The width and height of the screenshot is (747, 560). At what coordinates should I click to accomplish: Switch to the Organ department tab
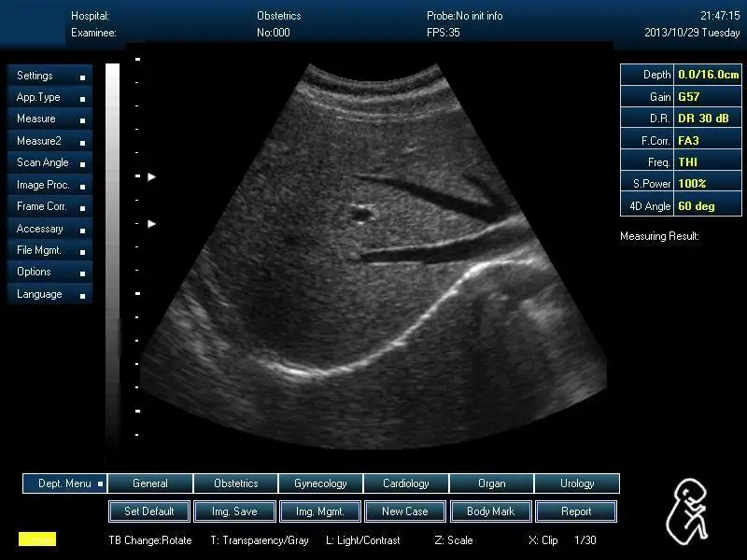click(x=492, y=483)
